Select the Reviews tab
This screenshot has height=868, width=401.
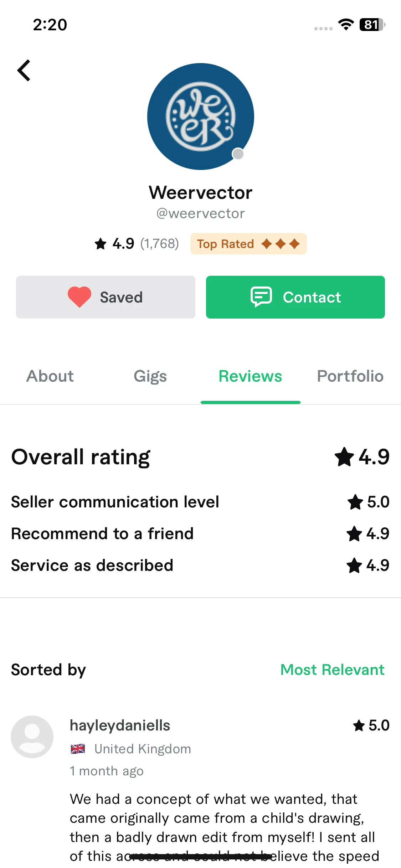[x=250, y=376]
